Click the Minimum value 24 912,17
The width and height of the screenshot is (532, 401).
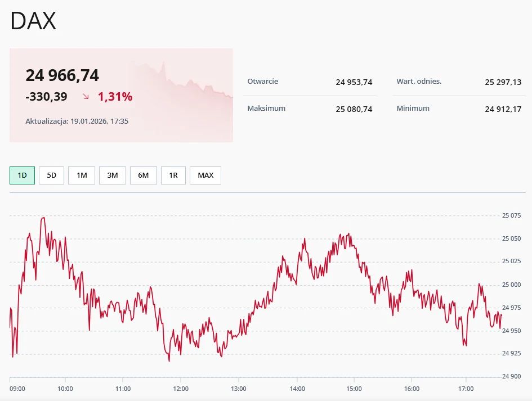click(503, 109)
